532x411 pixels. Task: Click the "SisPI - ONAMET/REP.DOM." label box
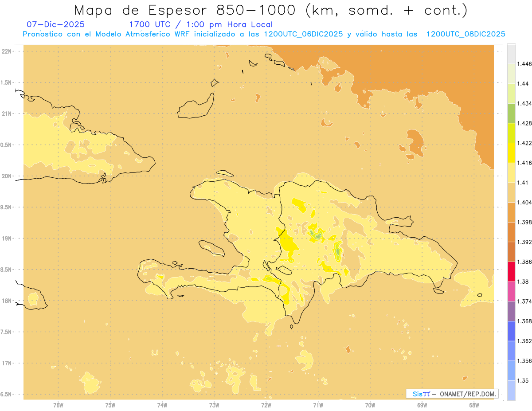[x=452, y=394]
